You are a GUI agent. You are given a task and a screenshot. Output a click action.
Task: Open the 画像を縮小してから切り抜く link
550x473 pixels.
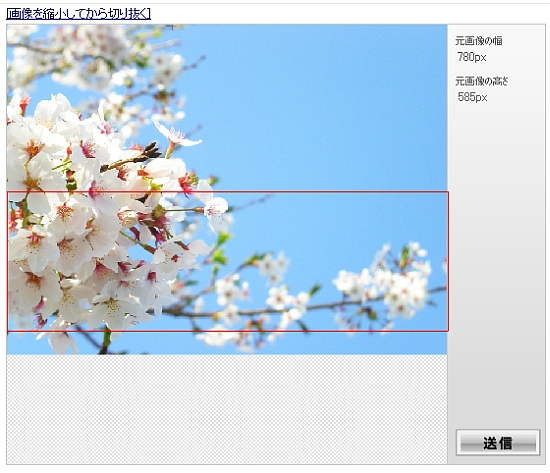coord(79,14)
